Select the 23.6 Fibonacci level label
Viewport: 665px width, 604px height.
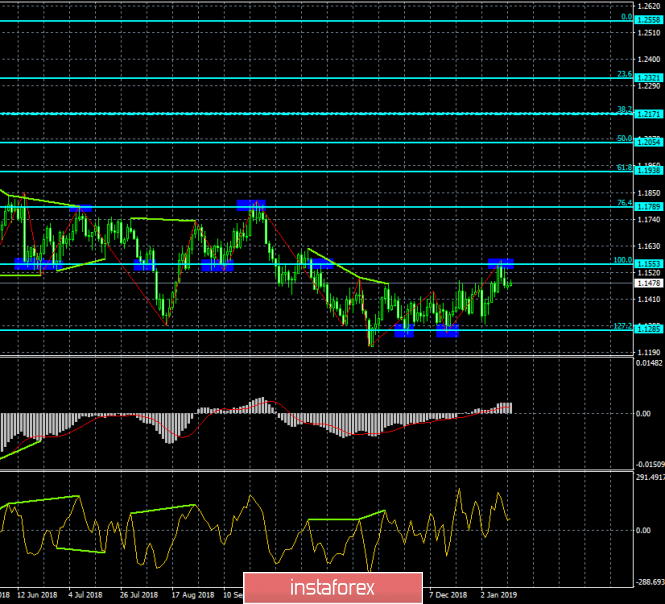(622, 74)
